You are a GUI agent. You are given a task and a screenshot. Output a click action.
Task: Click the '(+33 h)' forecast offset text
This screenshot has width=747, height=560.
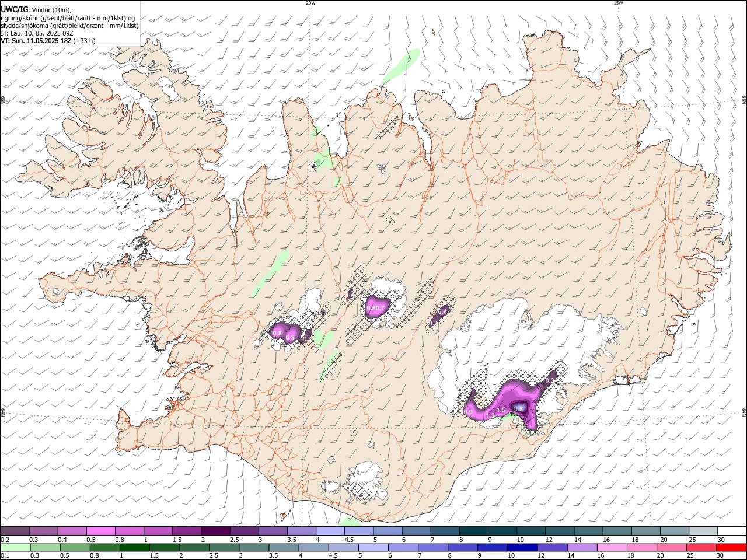click(85, 41)
